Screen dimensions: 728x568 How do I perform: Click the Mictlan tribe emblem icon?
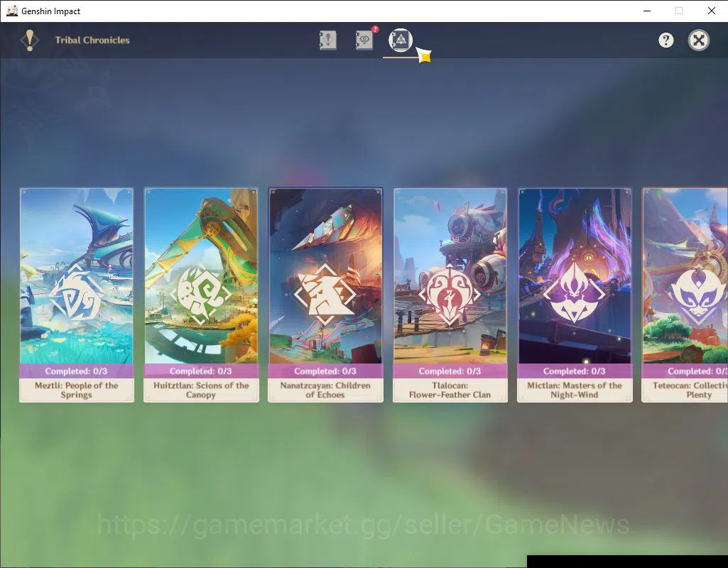pyautogui.click(x=575, y=293)
